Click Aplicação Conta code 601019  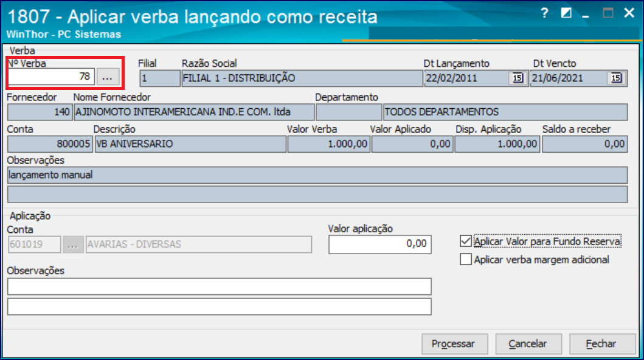pyautogui.click(x=35, y=244)
